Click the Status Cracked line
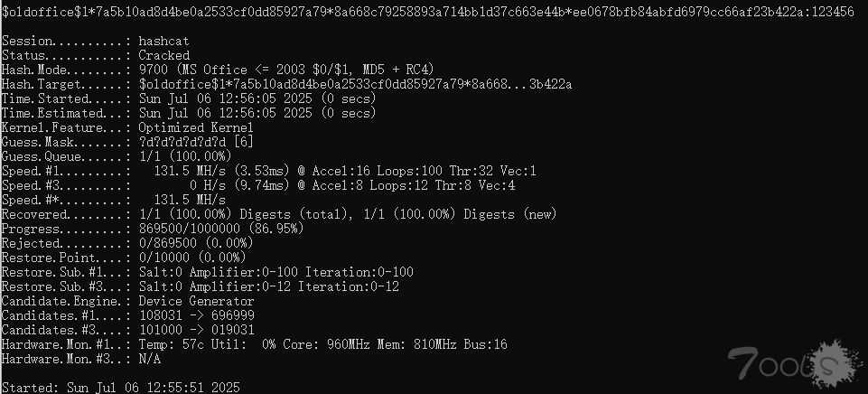The width and height of the screenshot is (868, 394). (x=96, y=55)
